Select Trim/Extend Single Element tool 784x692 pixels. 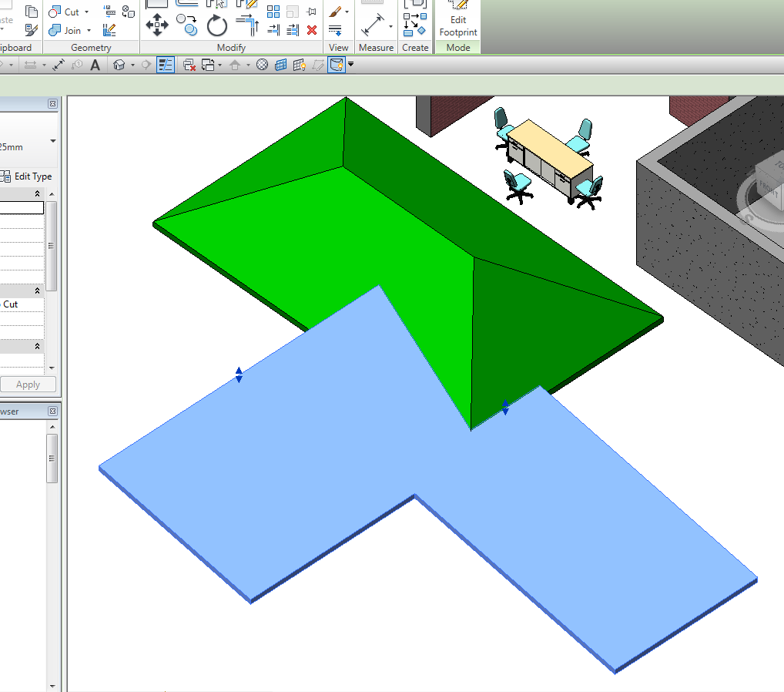[273, 30]
